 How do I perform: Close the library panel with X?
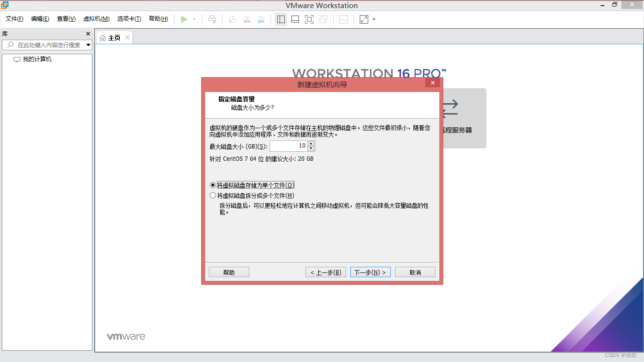pyautogui.click(x=88, y=34)
